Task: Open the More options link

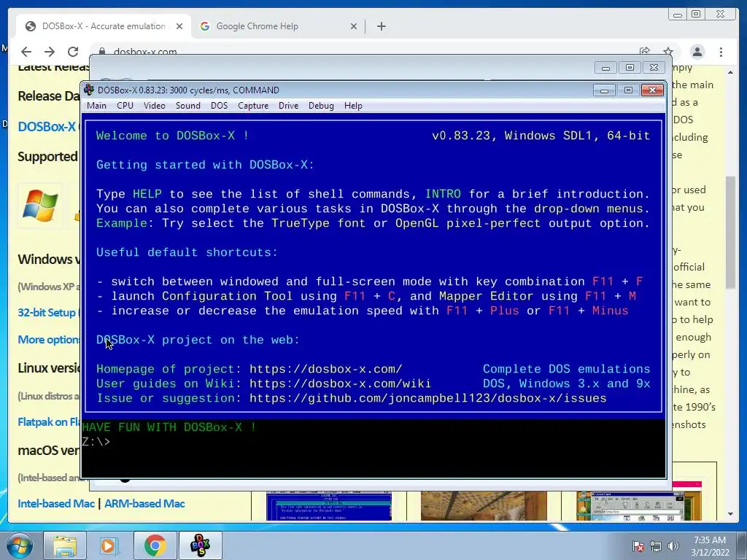Action: [x=49, y=340]
